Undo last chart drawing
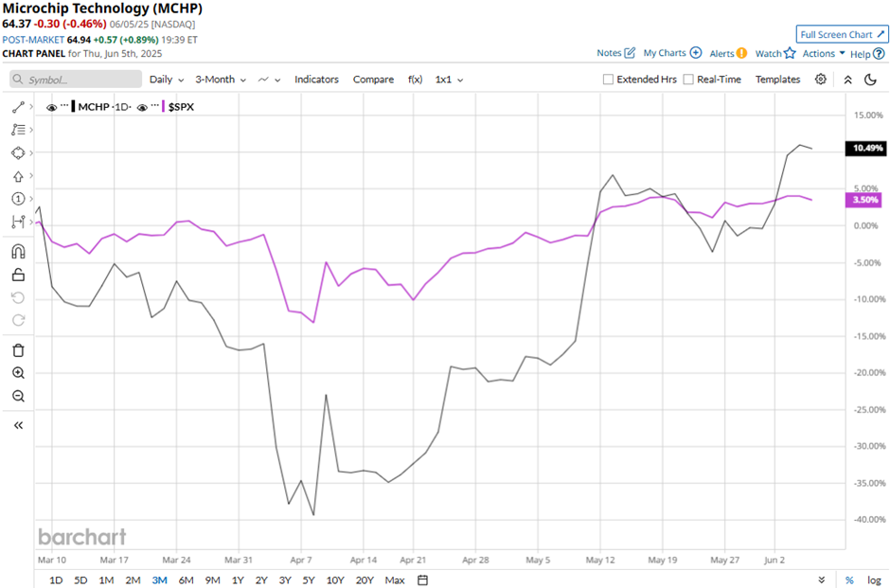Image resolution: width=890 pixels, height=588 pixels. tap(18, 298)
